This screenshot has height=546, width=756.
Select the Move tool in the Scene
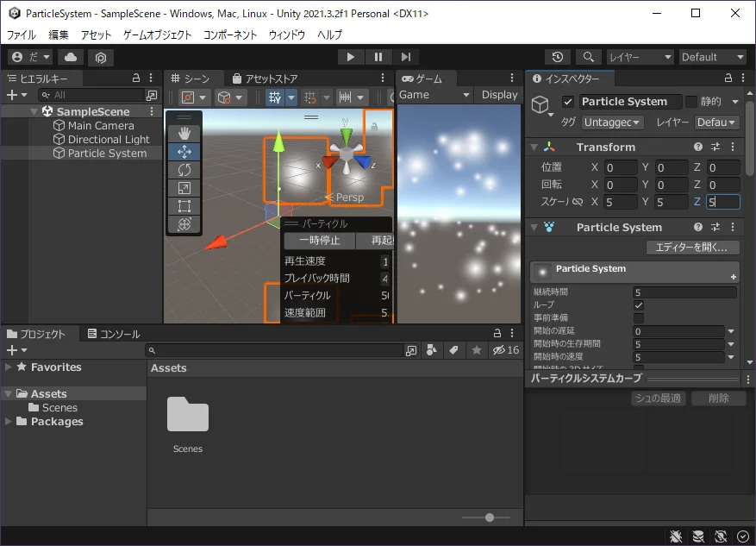(x=184, y=152)
